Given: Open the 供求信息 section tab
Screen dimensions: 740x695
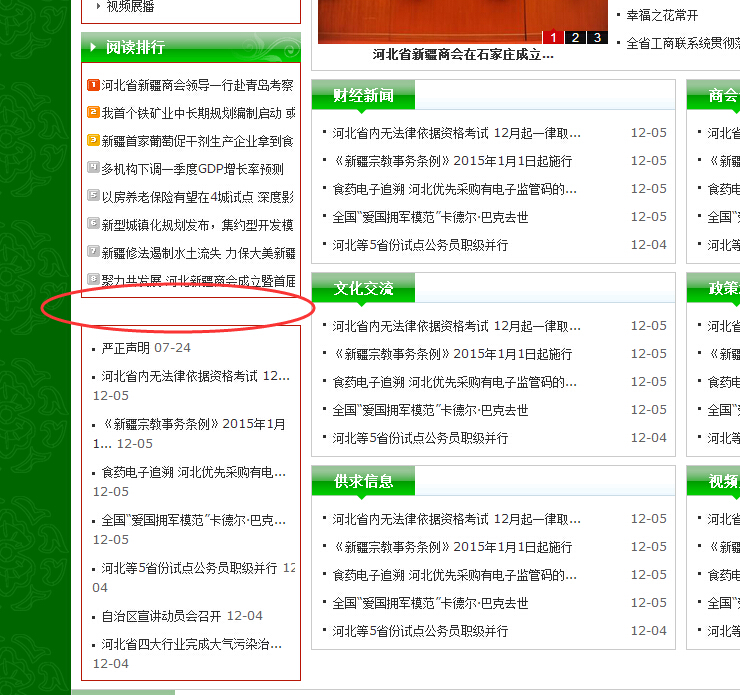Looking at the screenshot, I should [x=363, y=482].
